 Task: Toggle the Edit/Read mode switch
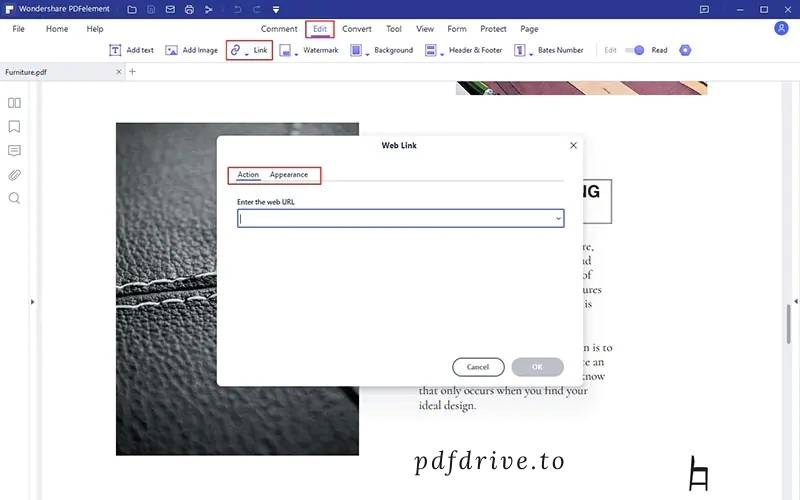click(x=635, y=50)
